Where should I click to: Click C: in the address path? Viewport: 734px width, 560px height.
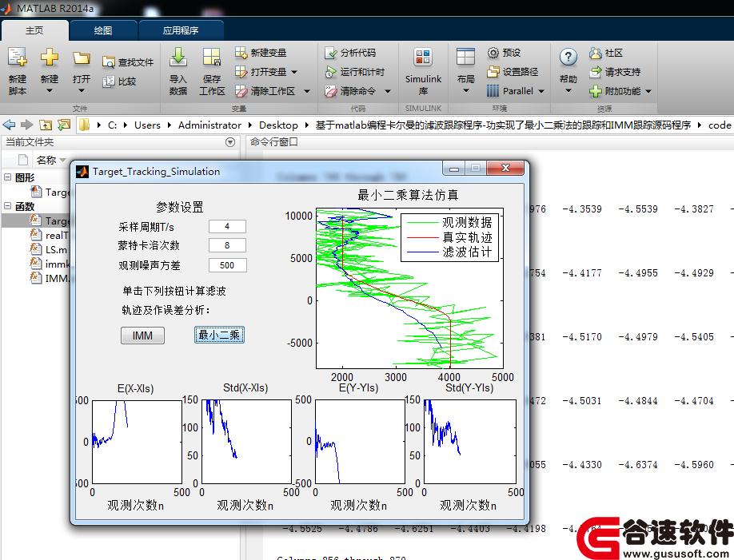click(x=113, y=125)
